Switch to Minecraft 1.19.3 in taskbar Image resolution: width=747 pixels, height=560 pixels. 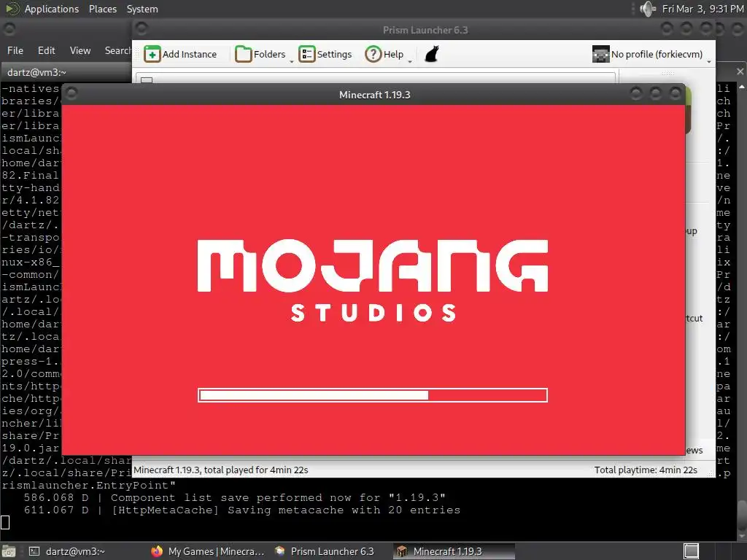coord(454,551)
